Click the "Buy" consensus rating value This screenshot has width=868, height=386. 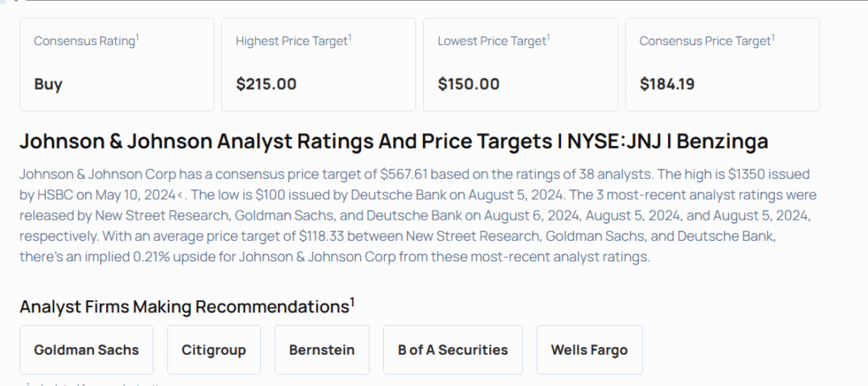pos(48,84)
